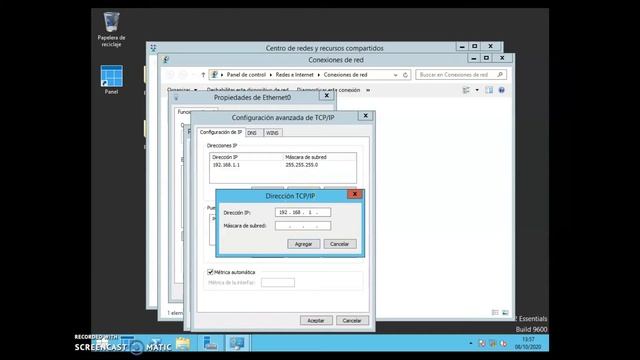The image size is (640, 360).
Task: Show hidden tray icons arrow
Action: click(471, 344)
